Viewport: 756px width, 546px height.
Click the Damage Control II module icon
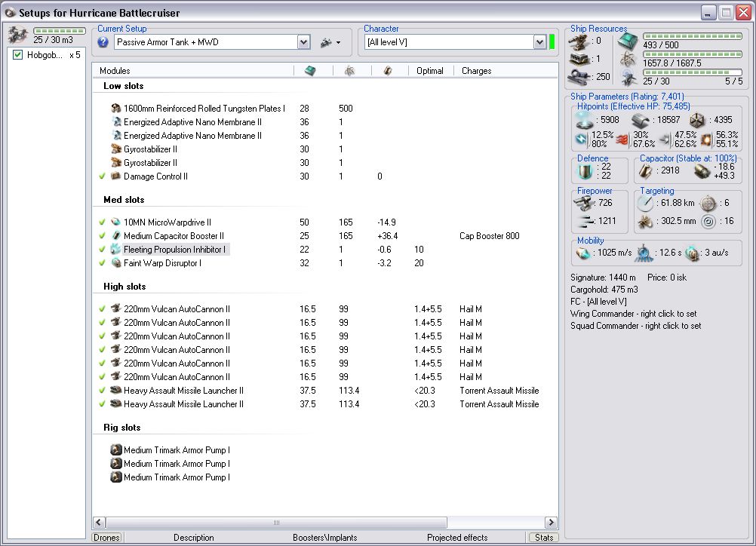coord(116,176)
